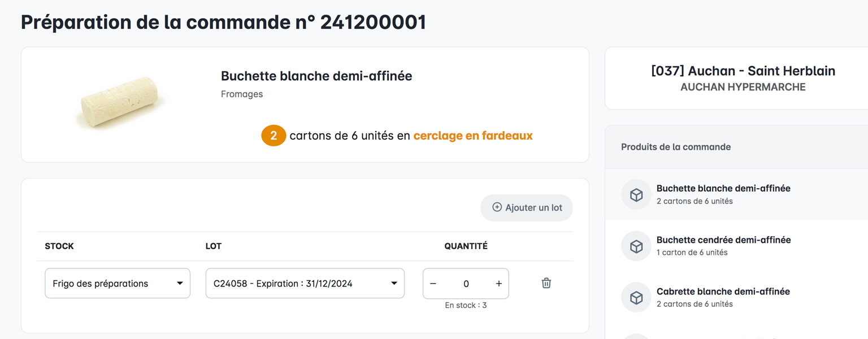Select Buchette cendrée demi-affinée in order products
The width and height of the screenshot is (868, 339).
(723, 245)
